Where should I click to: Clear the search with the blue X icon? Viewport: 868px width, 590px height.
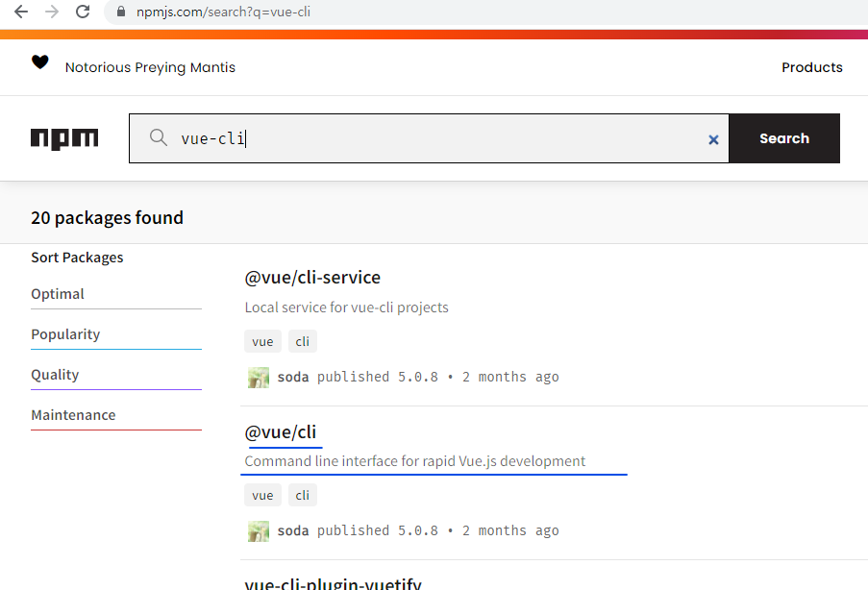tap(713, 140)
